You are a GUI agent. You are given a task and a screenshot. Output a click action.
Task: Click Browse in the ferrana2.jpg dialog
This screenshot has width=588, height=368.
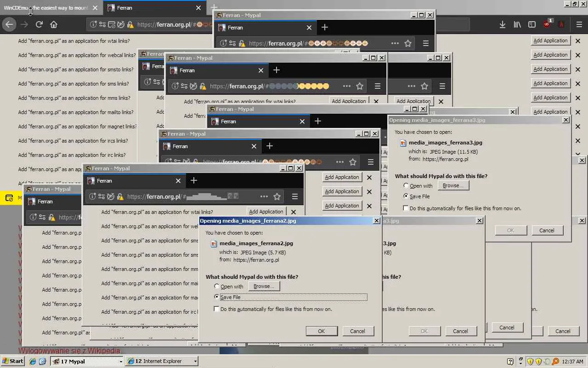[x=264, y=286]
